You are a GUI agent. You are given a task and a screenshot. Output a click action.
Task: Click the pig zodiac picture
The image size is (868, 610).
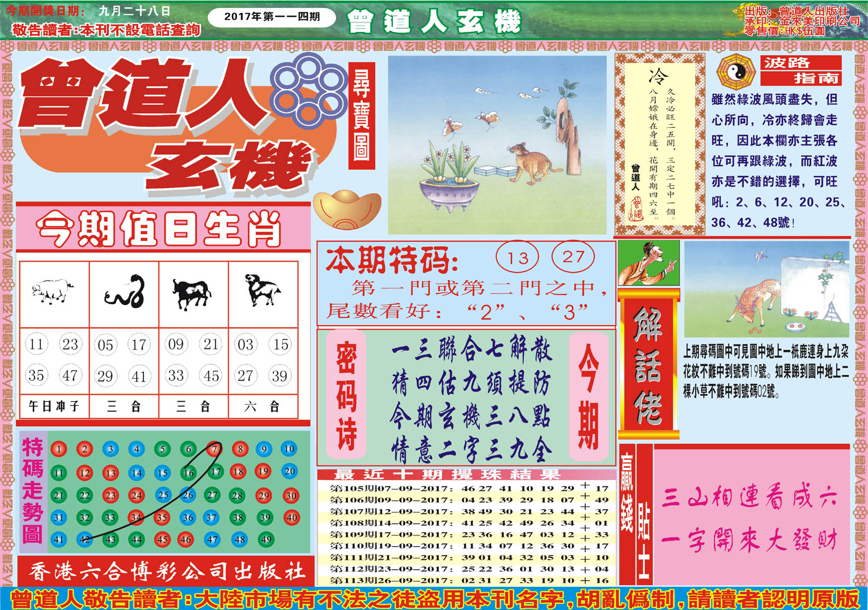coord(52,290)
